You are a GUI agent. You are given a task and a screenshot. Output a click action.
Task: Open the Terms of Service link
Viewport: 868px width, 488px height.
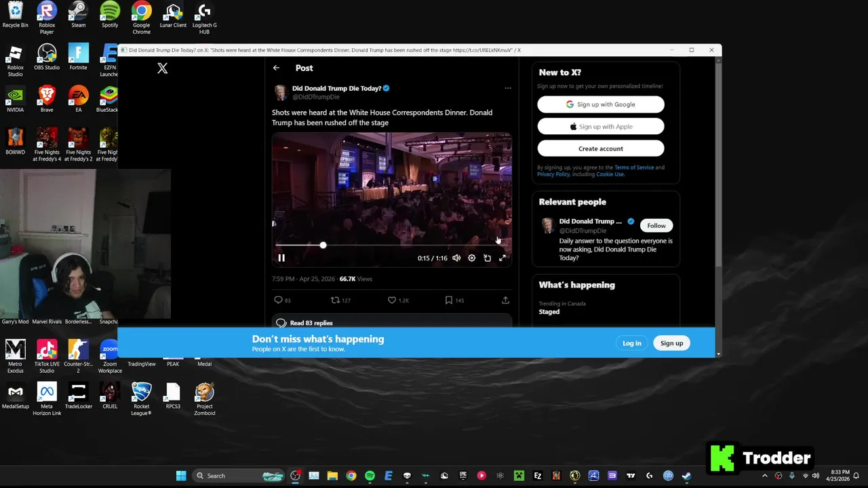click(634, 167)
